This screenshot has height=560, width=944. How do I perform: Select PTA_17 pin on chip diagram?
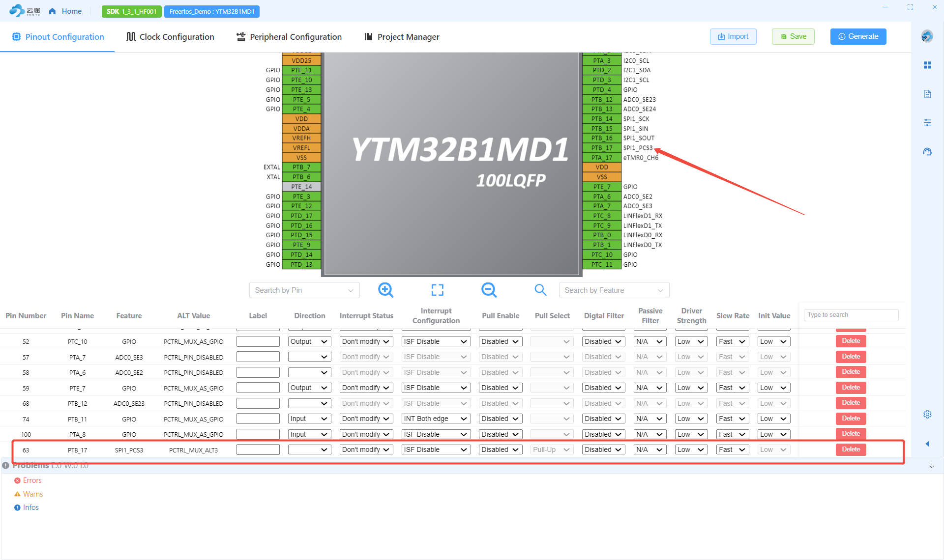pyautogui.click(x=602, y=158)
